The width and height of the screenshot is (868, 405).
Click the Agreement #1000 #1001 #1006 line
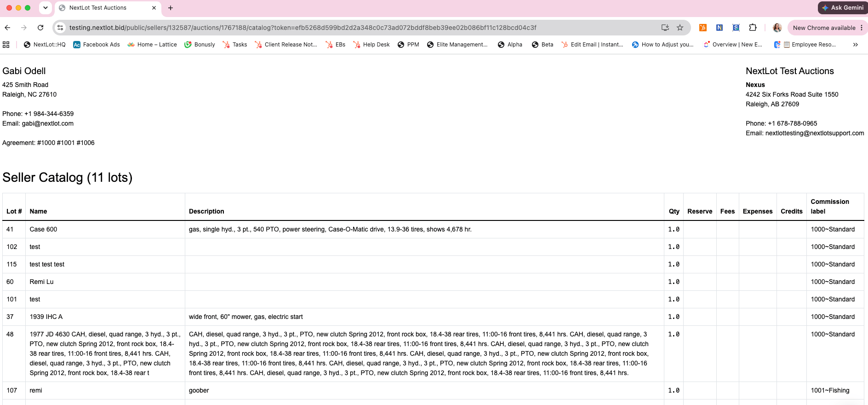point(48,143)
